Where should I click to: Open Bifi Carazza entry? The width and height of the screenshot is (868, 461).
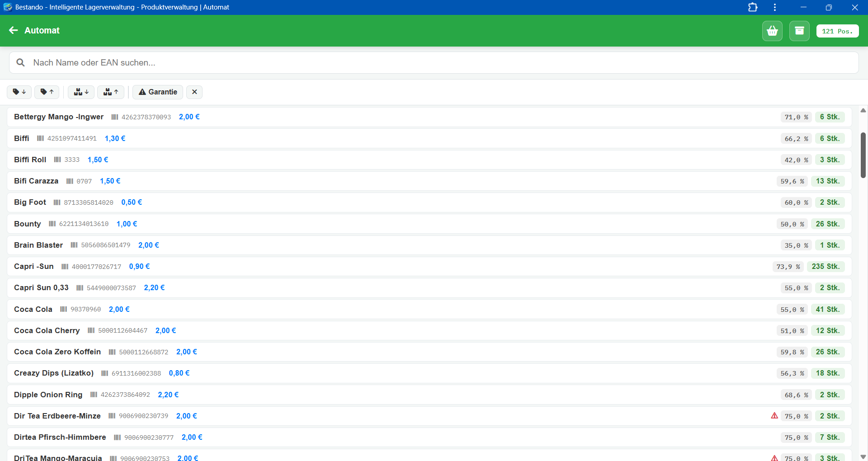coord(429,181)
